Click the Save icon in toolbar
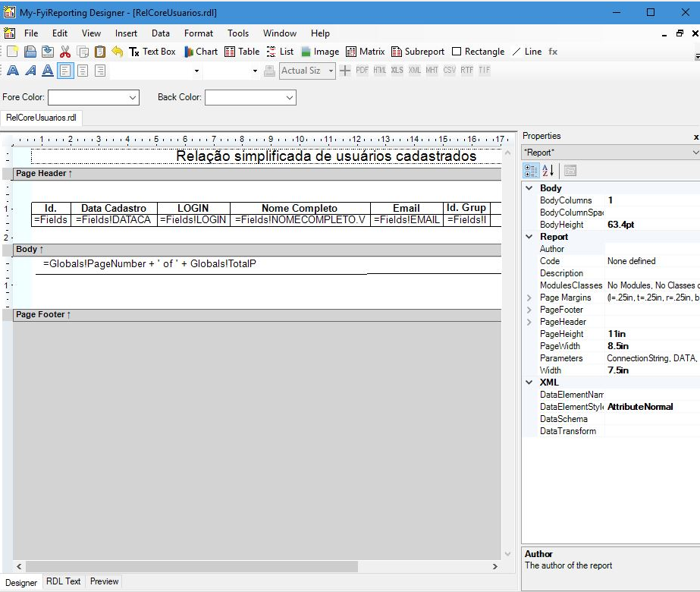 pyautogui.click(x=30, y=52)
